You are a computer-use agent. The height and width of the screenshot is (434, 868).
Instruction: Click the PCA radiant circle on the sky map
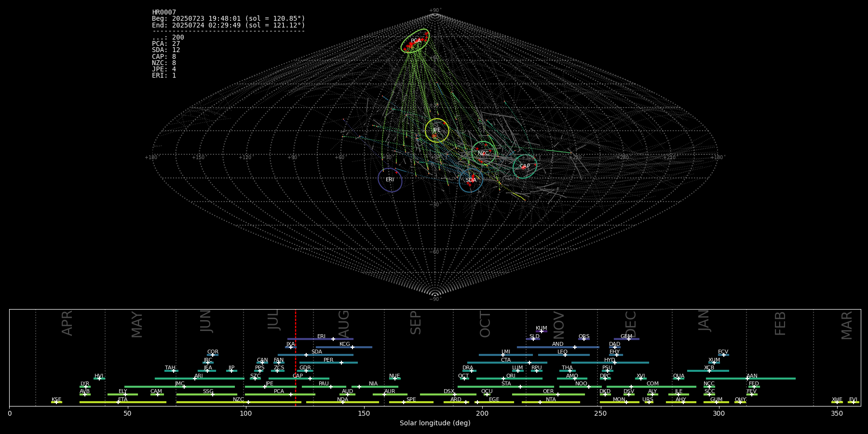click(x=415, y=41)
